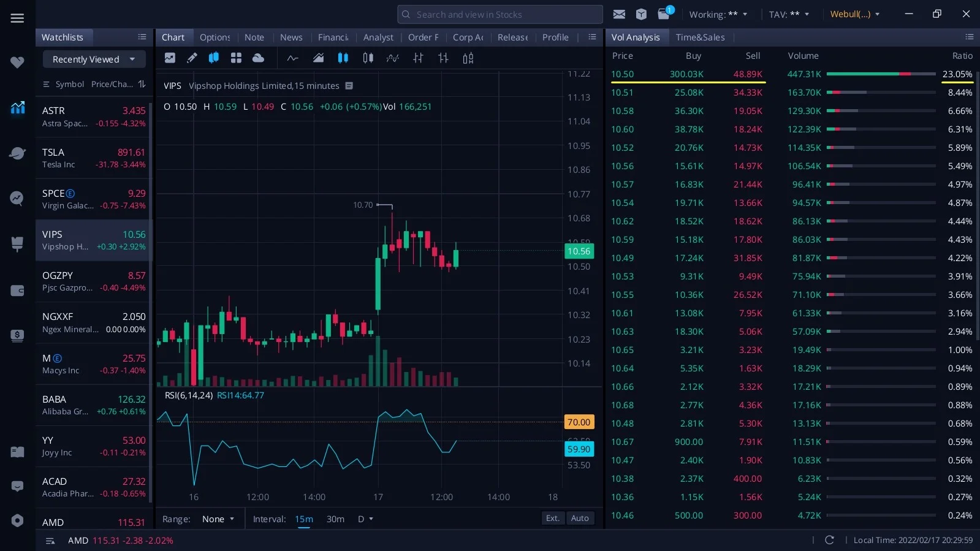Click the 10.51 price volume bar
Viewport: 980px width, 551px height.
coord(881,93)
